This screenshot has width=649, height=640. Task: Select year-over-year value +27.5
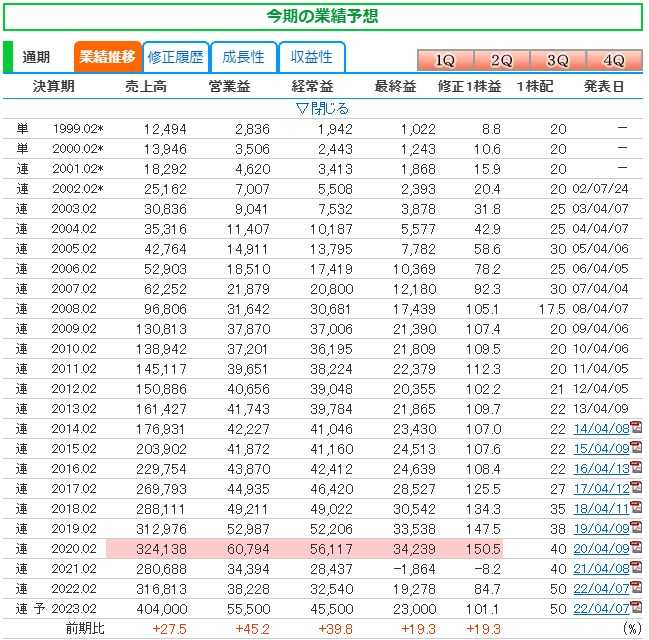169,629
